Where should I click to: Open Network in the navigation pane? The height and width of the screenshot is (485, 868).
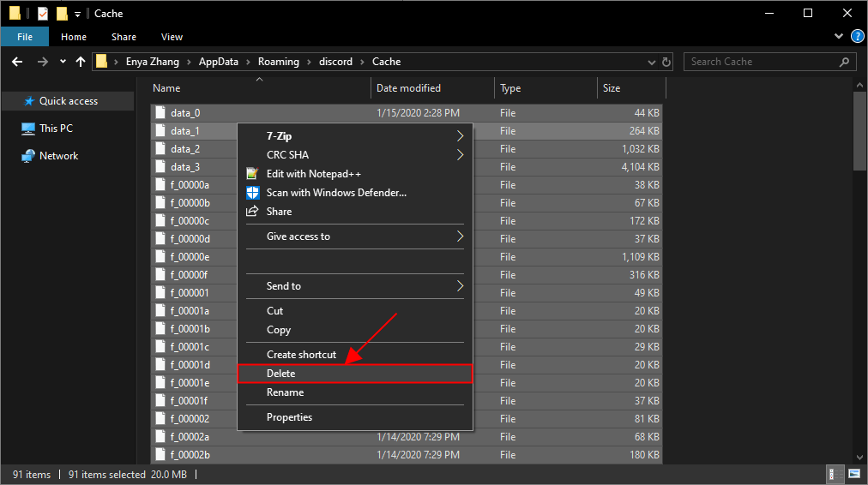(58, 156)
